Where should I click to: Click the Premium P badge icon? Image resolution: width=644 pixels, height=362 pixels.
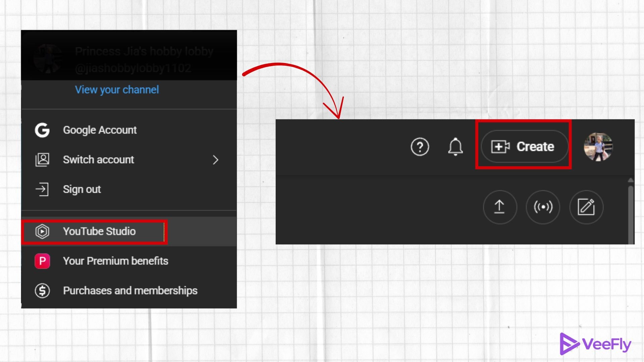click(x=42, y=261)
